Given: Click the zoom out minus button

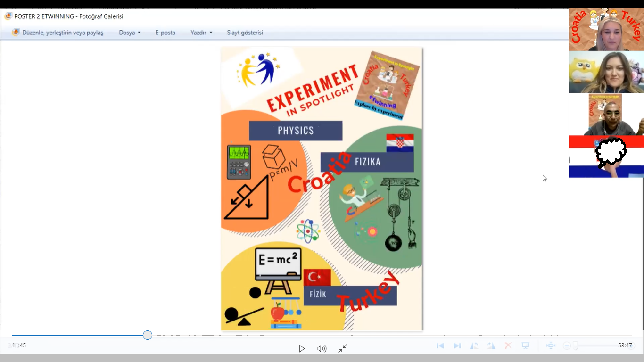Looking at the screenshot, I should point(567,346).
